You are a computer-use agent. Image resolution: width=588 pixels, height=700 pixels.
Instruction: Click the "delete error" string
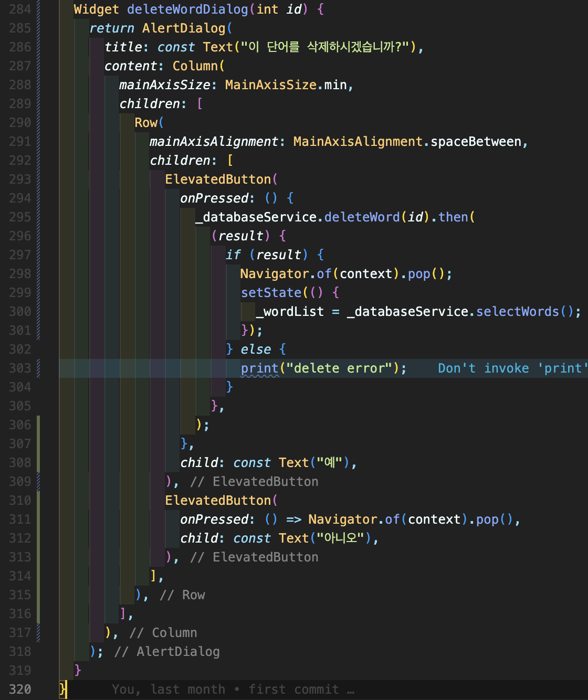tap(339, 368)
